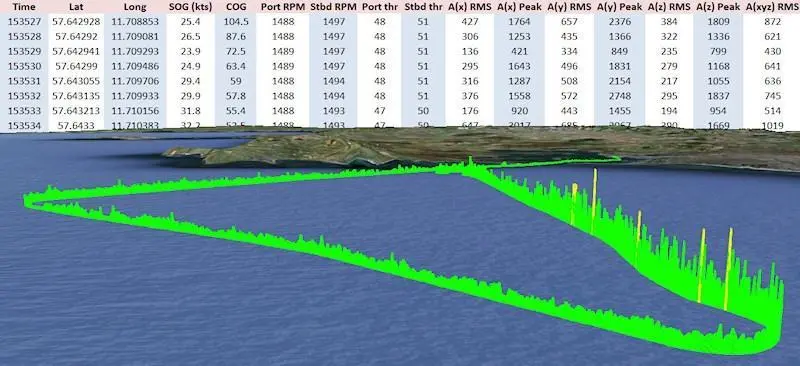Select the Port RPM column header
This screenshot has width=800, height=366.
pyautogui.click(x=282, y=7)
